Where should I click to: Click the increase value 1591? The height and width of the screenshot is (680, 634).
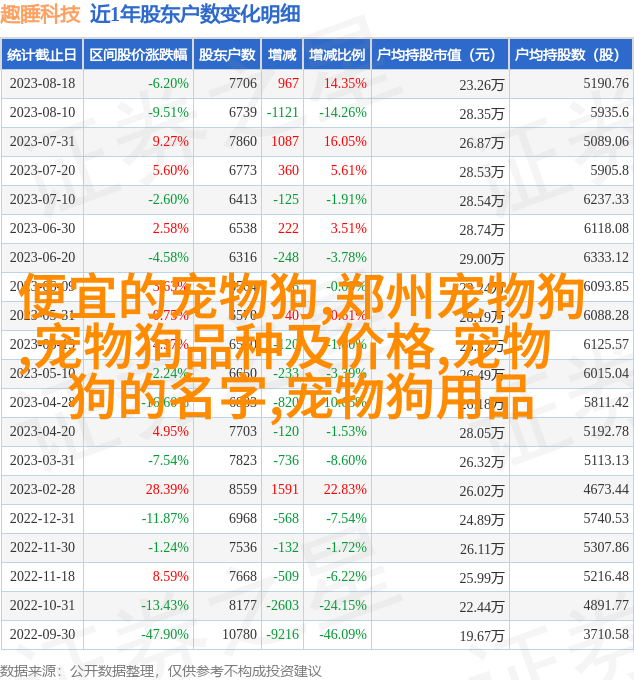pyautogui.click(x=285, y=490)
